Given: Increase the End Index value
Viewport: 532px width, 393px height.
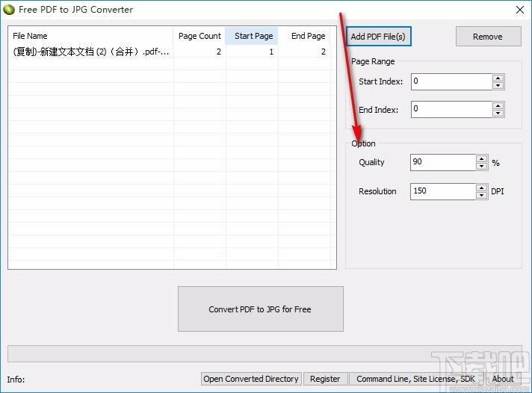Looking at the screenshot, I should [498, 105].
